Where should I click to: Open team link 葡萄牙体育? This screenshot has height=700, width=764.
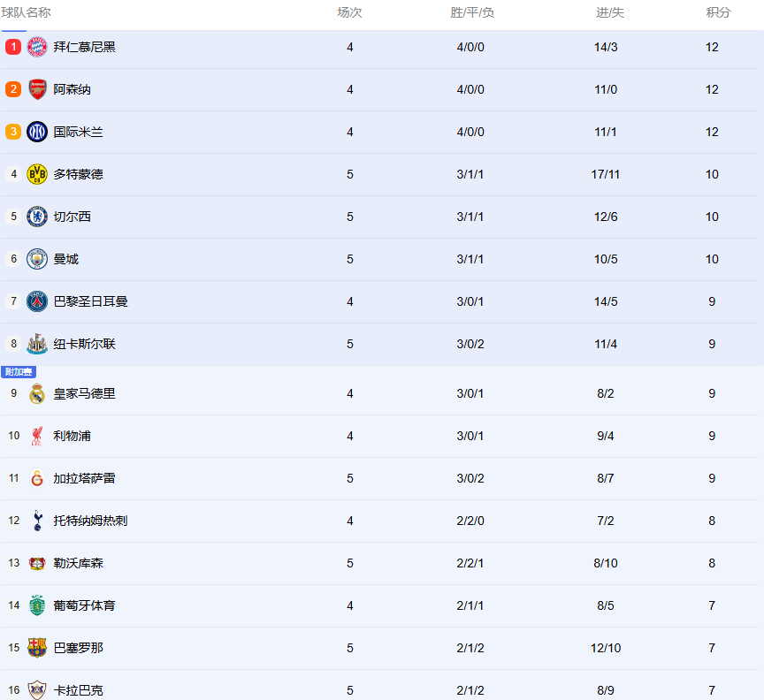point(84,605)
